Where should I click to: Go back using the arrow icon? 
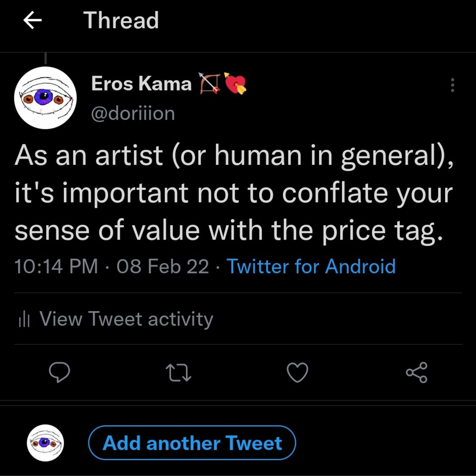pos(32,20)
